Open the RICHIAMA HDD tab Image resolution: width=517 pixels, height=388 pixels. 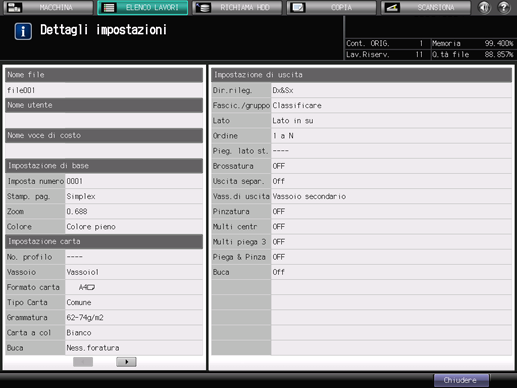pos(237,7)
